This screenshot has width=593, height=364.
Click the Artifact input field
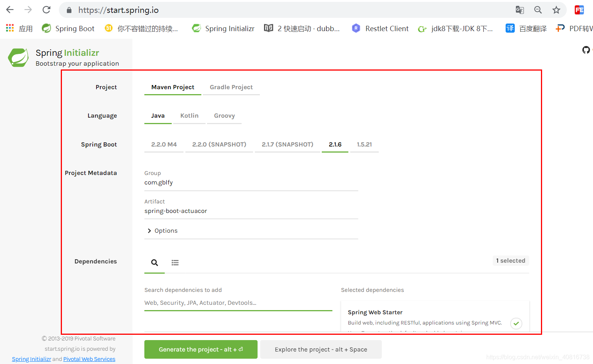click(x=251, y=211)
